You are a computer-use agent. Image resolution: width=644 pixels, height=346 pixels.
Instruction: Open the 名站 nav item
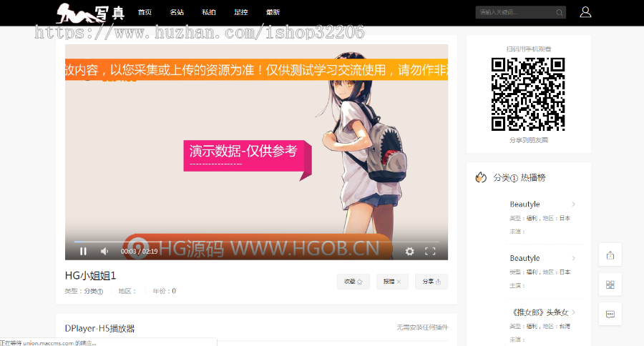pos(177,12)
